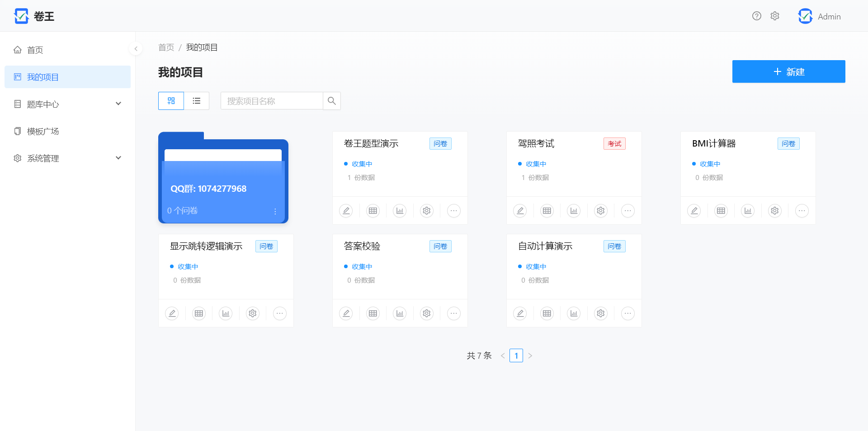View statistics chart of 驾照考试

(x=574, y=211)
